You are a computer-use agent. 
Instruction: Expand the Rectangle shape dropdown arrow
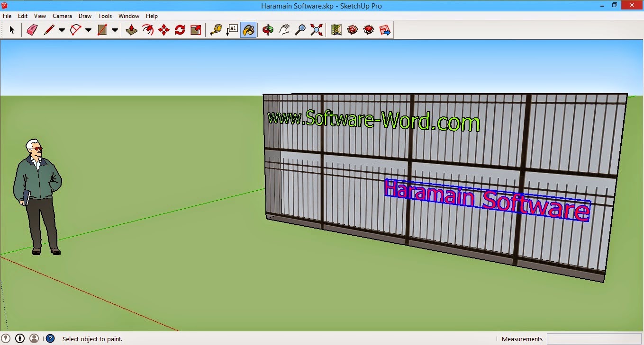pyautogui.click(x=115, y=30)
